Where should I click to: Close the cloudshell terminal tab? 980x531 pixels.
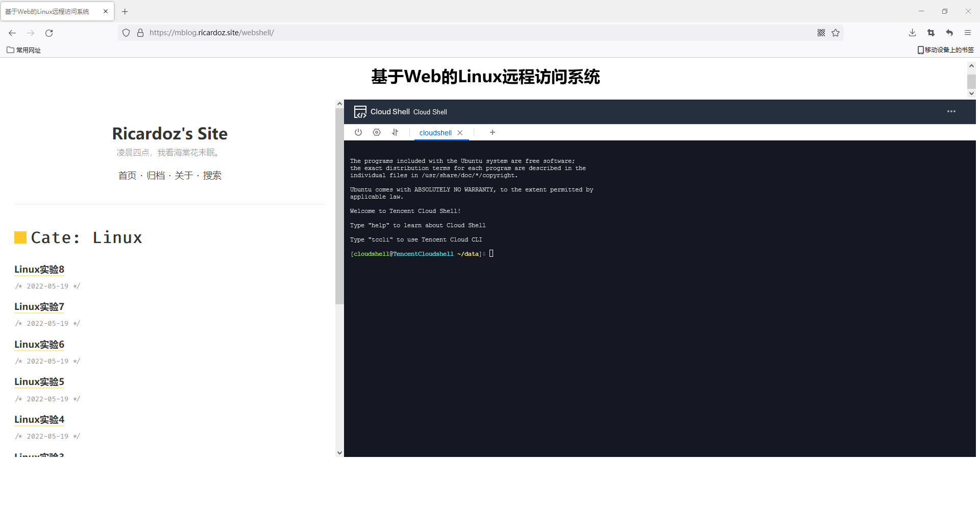coord(460,133)
